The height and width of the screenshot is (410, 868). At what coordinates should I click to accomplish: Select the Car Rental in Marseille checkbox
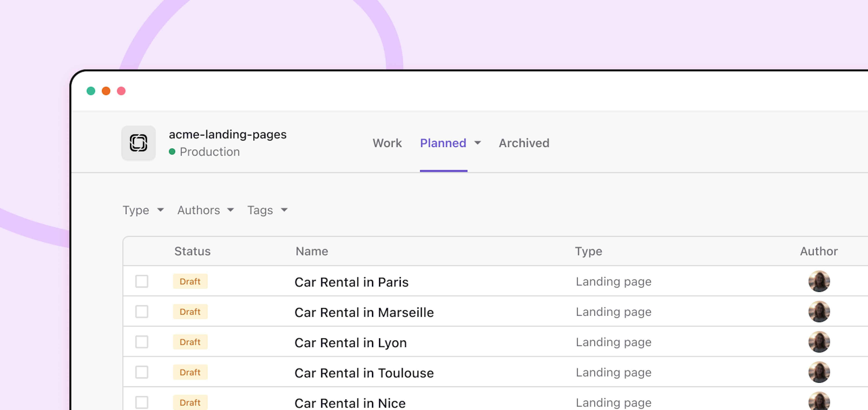click(x=142, y=312)
